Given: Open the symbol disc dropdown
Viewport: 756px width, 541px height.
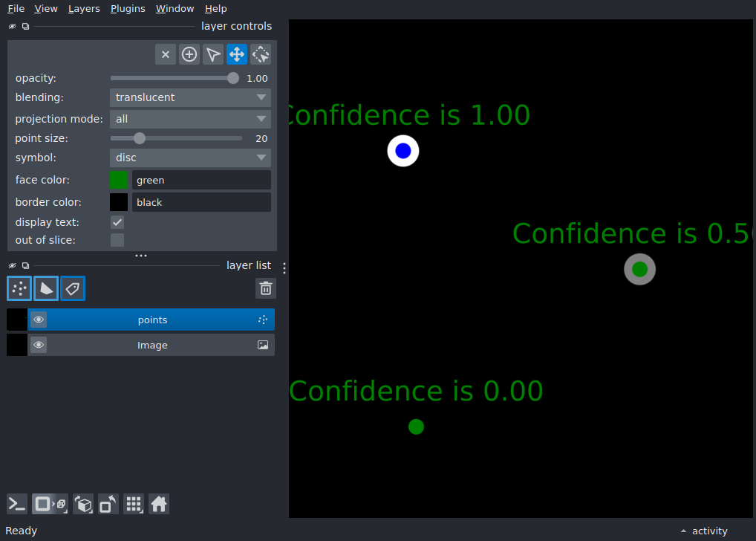Looking at the screenshot, I should 190,158.
